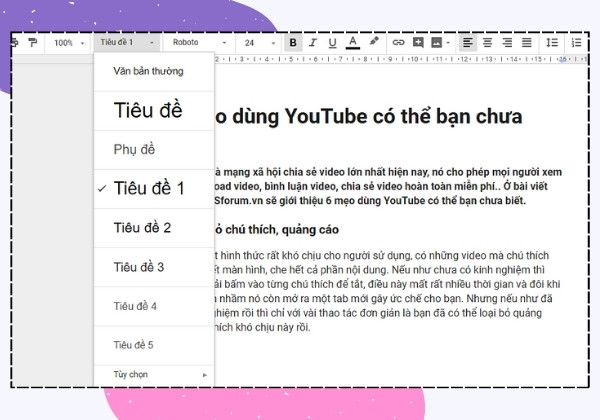This screenshot has height=420, width=600.
Task: Click the body paragraph about 'hình thức rất khó chịu'
Action: (x=386, y=291)
